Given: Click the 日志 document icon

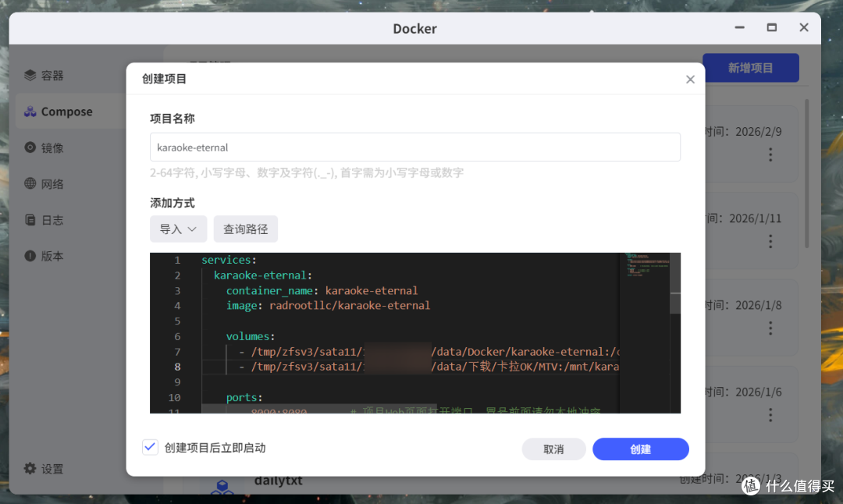Looking at the screenshot, I should (30, 220).
